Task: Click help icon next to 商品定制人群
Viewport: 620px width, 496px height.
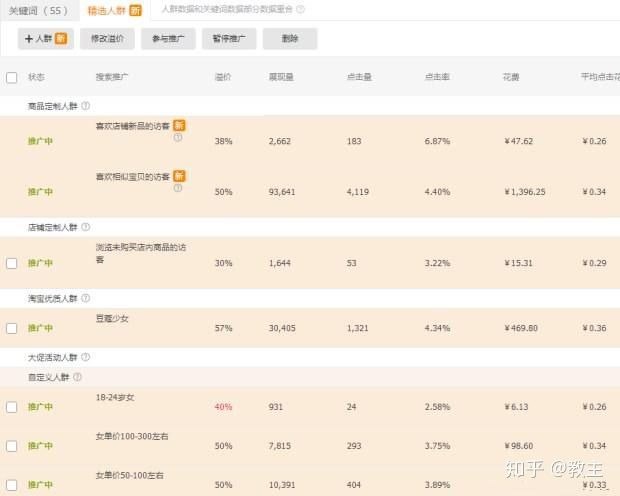Action: tap(85, 105)
